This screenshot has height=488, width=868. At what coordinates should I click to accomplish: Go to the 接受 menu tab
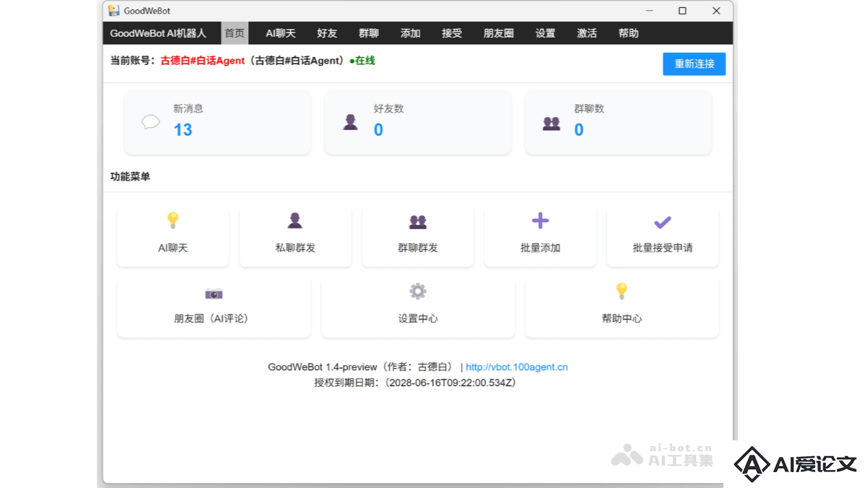(x=452, y=33)
